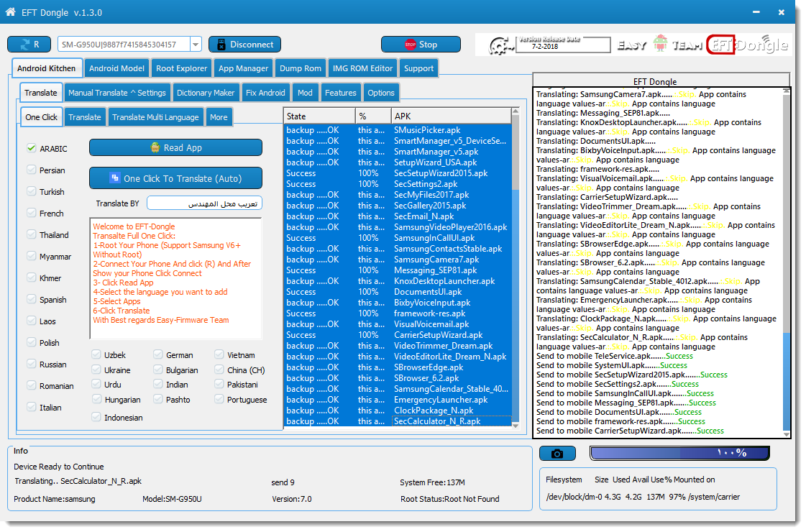
Task: Open the Root Explorer tab
Action: [x=181, y=68]
